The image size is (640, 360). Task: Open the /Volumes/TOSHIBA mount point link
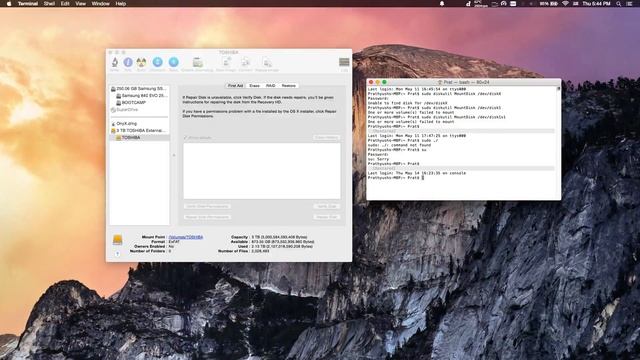click(186, 237)
